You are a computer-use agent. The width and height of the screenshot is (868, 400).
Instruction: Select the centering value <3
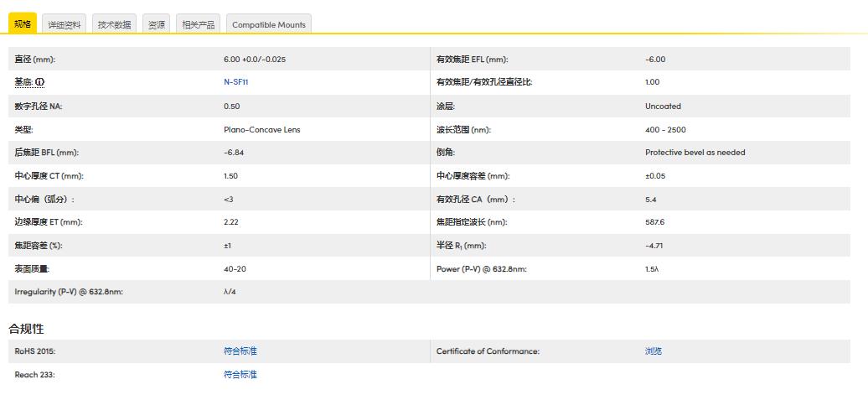pyautogui.click(x=229, y=200)
